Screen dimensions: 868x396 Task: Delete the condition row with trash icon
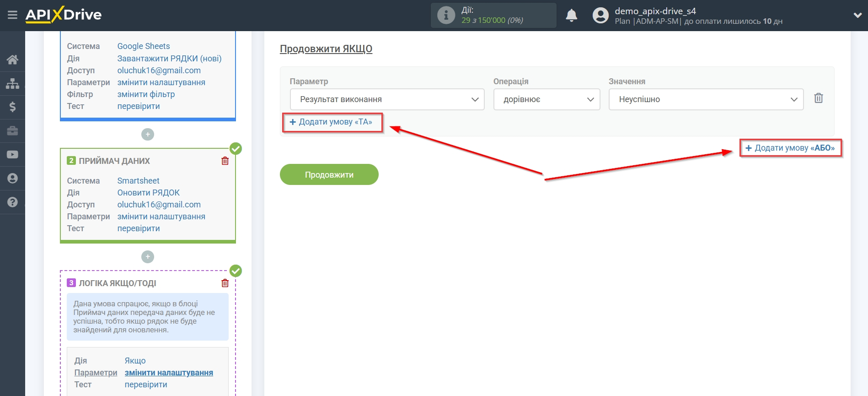coord(818,98)
